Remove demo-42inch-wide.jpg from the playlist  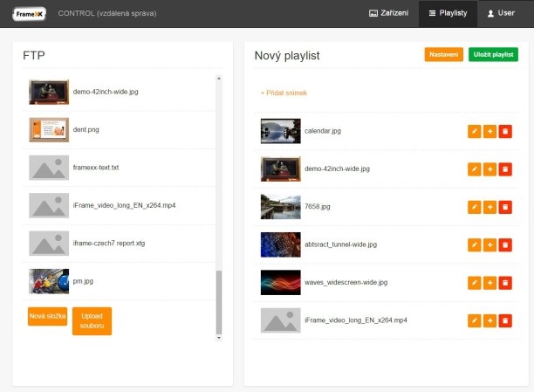505,169
